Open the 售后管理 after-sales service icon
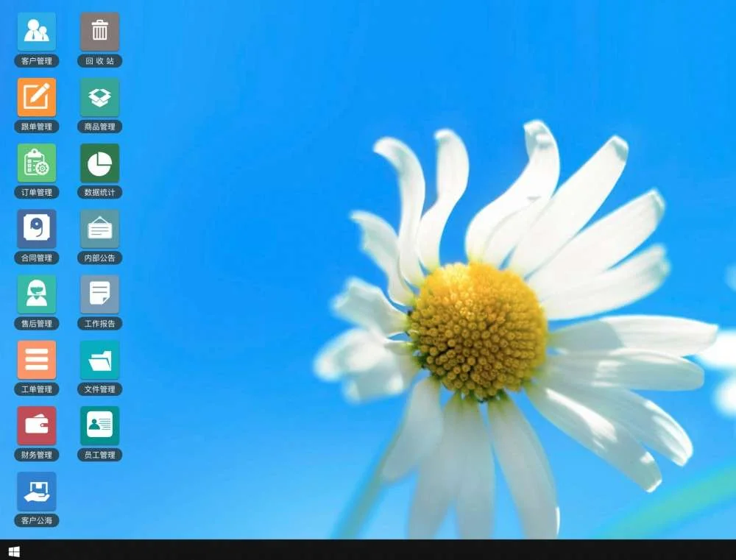Viewport: 736px width, 560px height. click(x=36, y=294)
